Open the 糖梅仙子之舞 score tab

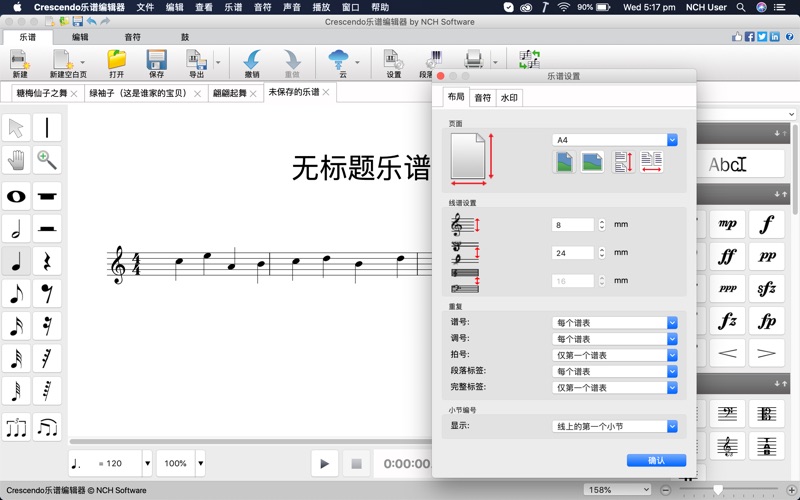pos(41,94)
